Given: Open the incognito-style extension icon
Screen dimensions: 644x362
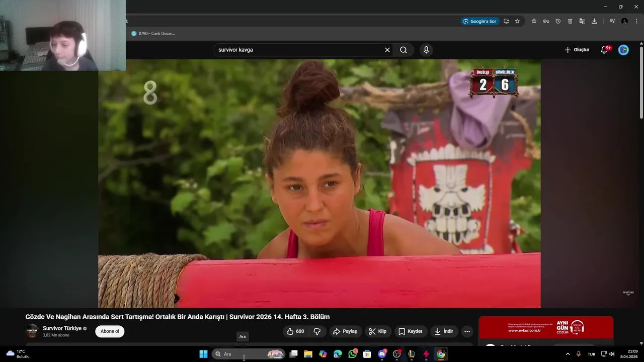Looking at the screenshot, I should pos(534,21).
